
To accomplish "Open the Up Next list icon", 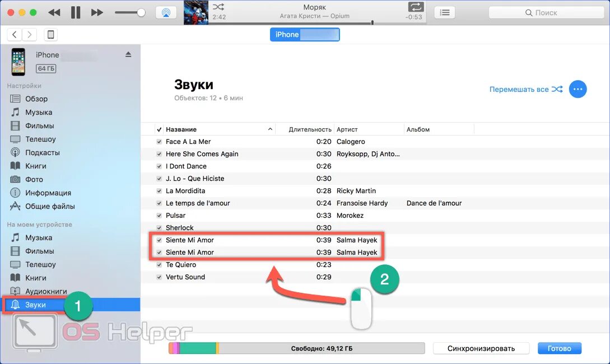I will click(x=445, y=12).
